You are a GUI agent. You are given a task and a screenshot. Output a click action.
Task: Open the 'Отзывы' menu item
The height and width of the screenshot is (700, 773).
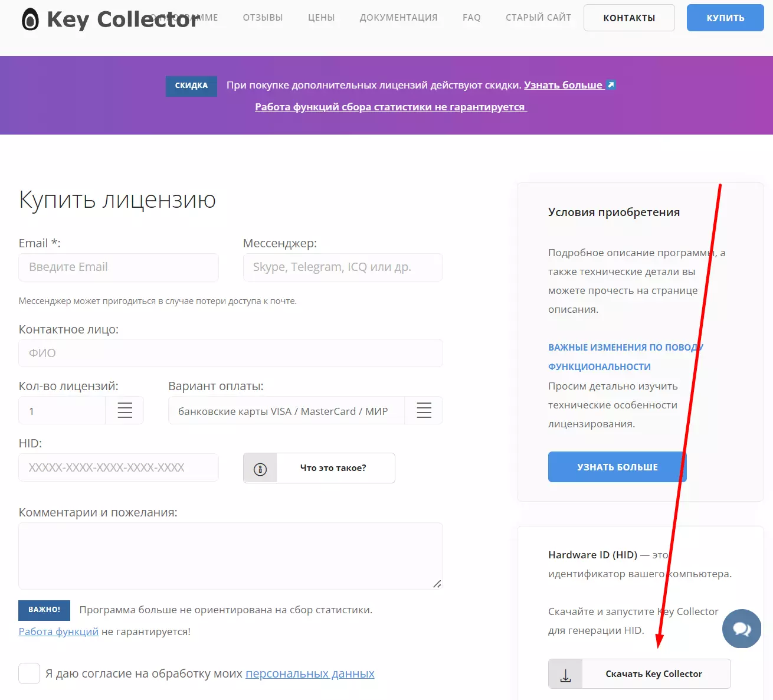point(263,18)
